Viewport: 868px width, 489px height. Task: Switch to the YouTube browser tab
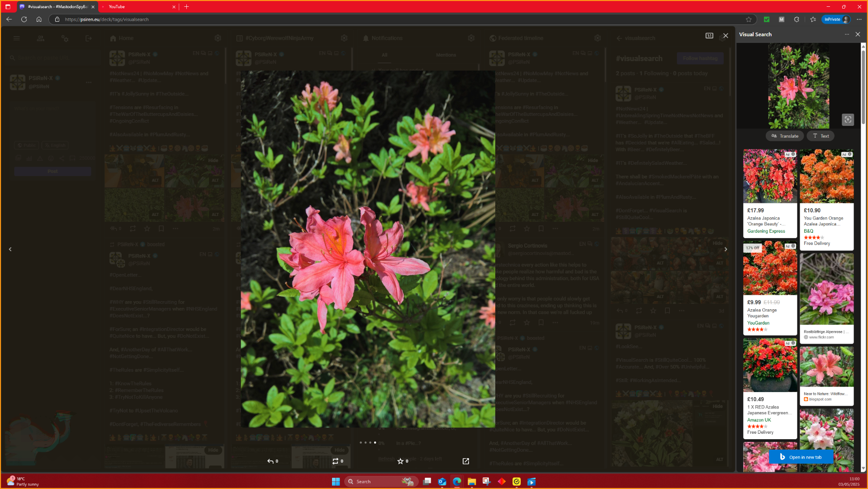[x=138, y=7]
